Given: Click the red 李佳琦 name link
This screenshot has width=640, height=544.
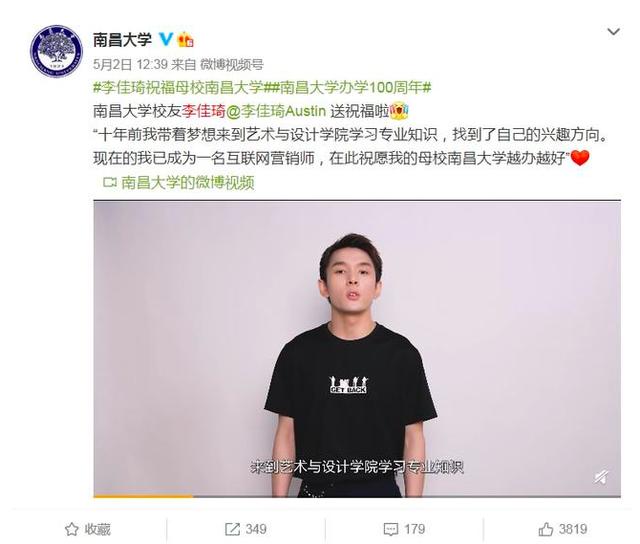Looking at the screenshot, I should (203, 111).
